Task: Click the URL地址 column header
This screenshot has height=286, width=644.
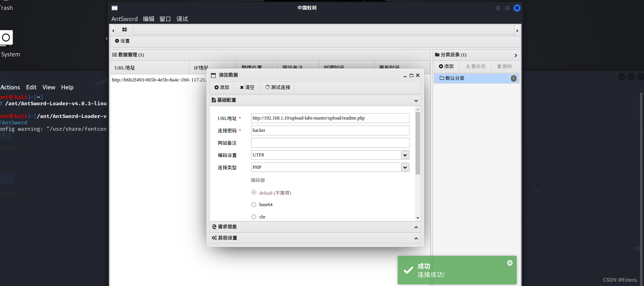Action: tap(149, 68)
